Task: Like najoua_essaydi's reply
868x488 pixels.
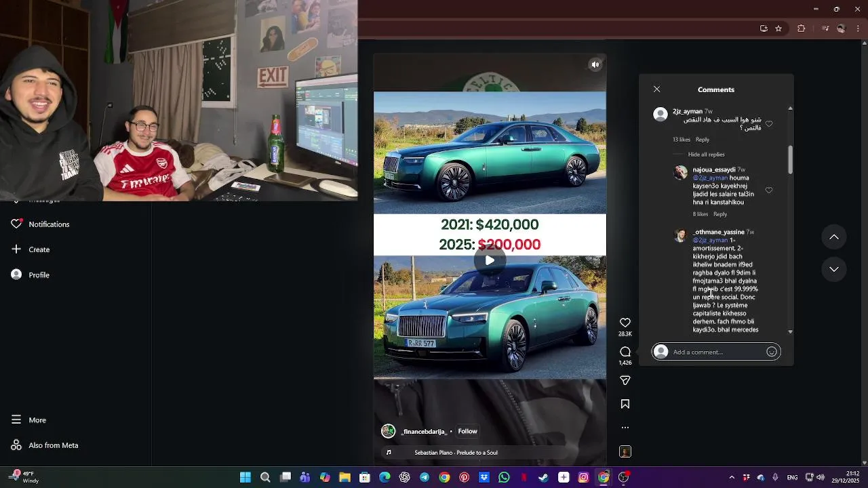Action: [x=769, y=190]
